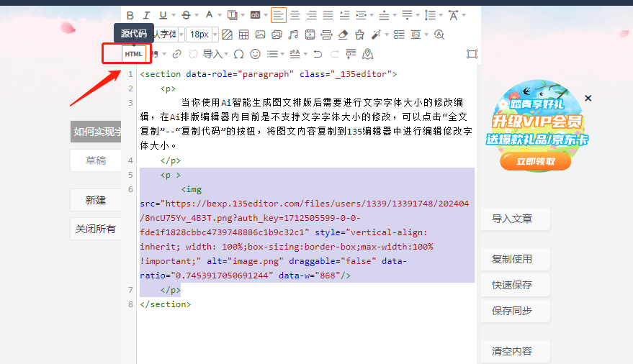Image resolution: width=633 pixels, height=364 pixels.
Task: Click the insert video icon
Action: (310, 35)
